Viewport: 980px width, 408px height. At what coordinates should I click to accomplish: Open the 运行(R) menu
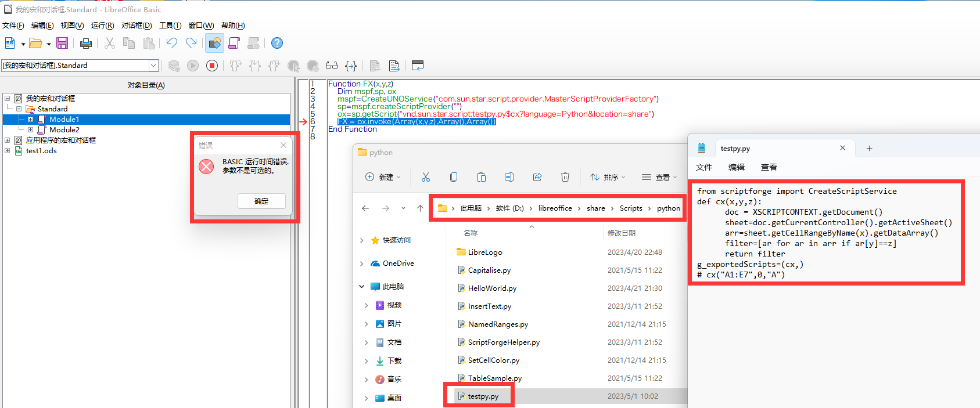click(x=102, y=26)
